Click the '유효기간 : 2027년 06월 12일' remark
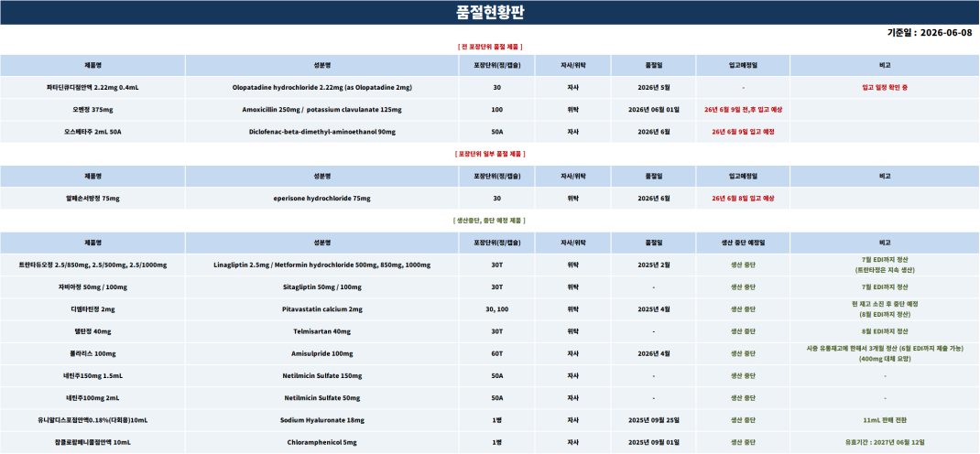 (x=885, y=443)
